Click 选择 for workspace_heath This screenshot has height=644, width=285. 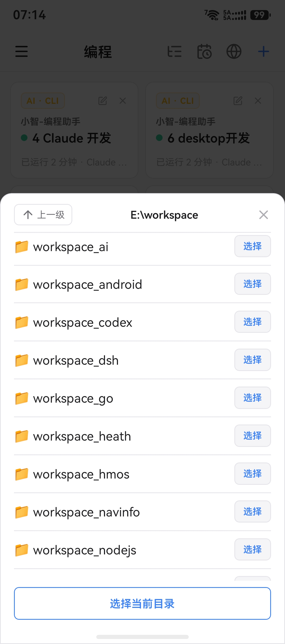point(253,436)
